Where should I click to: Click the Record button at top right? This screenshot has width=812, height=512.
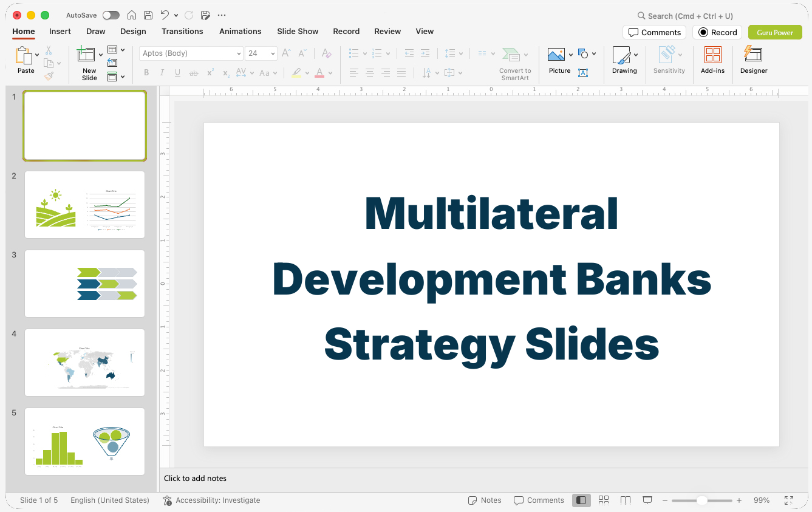click(717, 32)
